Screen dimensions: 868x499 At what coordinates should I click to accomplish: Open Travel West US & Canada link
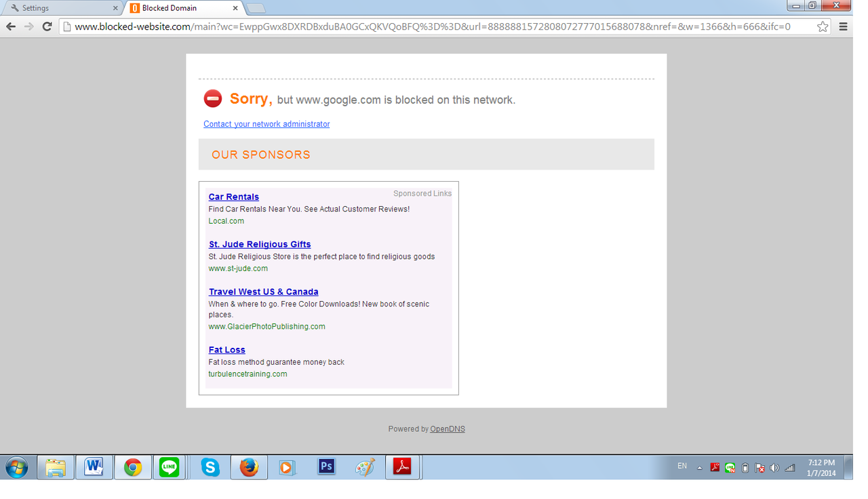click(x=263, y=292)
